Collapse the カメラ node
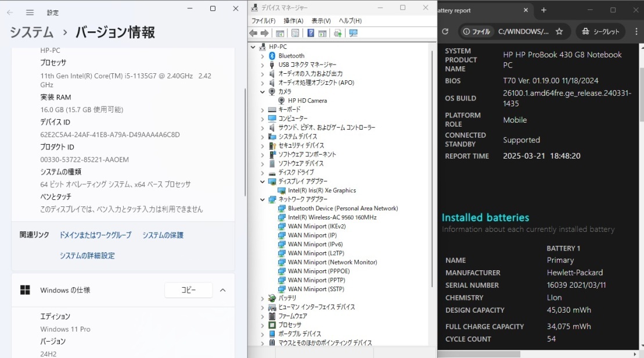Screen dimensions: 644x358 [x=262, y=92]
